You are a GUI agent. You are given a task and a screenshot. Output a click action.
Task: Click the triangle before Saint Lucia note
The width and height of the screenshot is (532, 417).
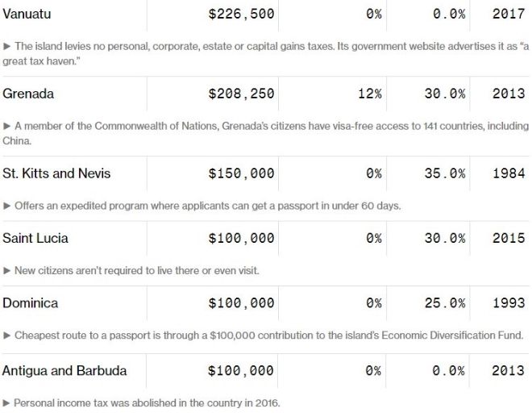(7, 270)
